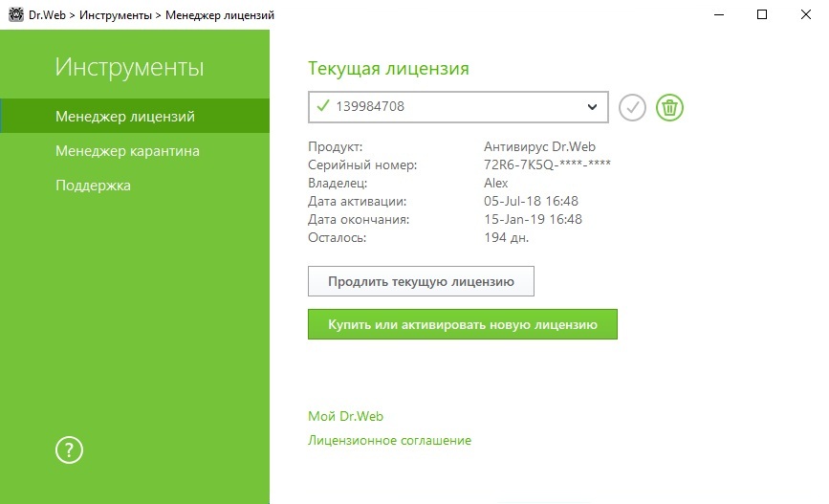Click Продлить текущую лицензию button
Screen dimensions: 829x504
pos(421,281)
